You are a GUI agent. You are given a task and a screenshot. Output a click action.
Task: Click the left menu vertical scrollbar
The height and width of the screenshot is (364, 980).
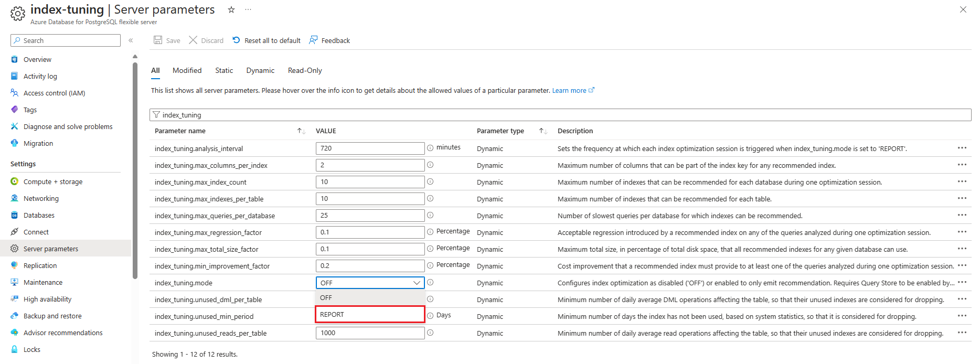(135, 170)
